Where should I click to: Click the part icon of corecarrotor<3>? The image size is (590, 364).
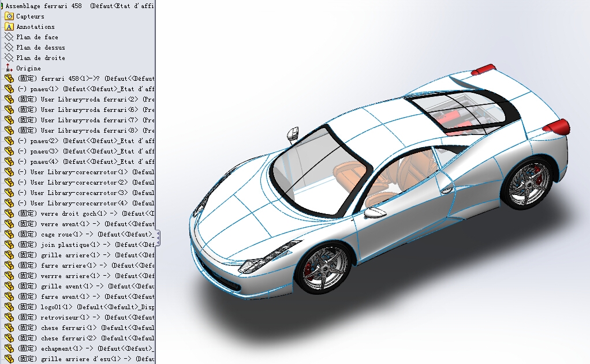point(9,193)
